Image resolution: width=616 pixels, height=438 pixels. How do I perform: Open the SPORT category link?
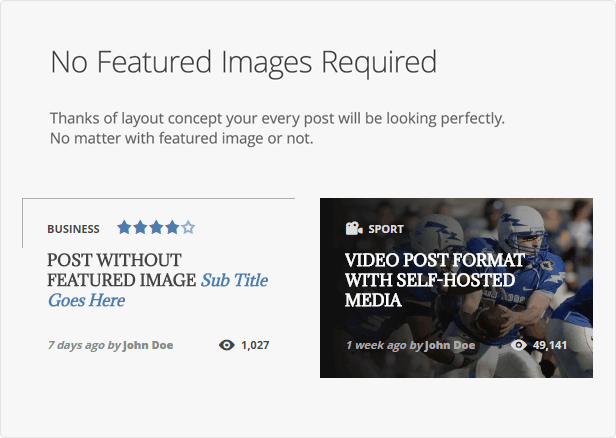tap(386, 229)
